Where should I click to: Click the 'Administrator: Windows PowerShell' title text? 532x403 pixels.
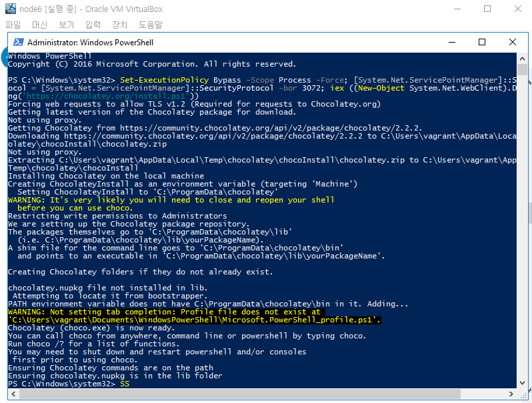point(90,43)
